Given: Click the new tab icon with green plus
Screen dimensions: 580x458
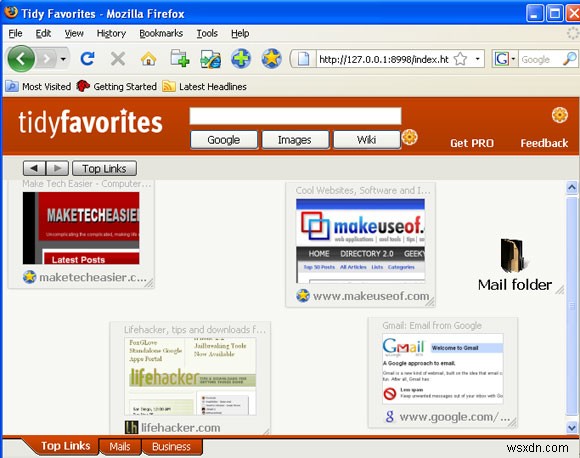Looking at the screenshot, I should tap(179, 59).
